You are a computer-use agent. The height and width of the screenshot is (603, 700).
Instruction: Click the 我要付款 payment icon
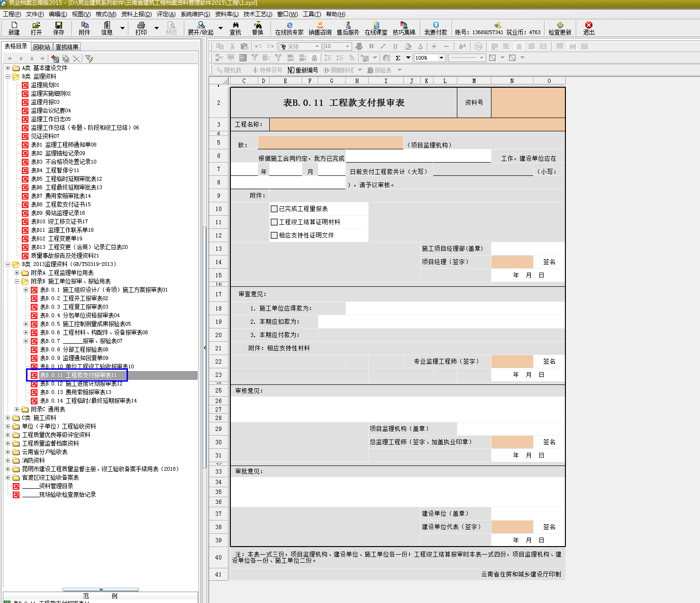click(x=436, y=28)
